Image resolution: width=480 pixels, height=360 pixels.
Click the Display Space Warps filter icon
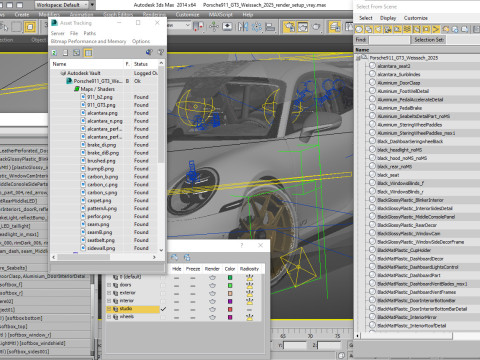[x=407, y=29]
